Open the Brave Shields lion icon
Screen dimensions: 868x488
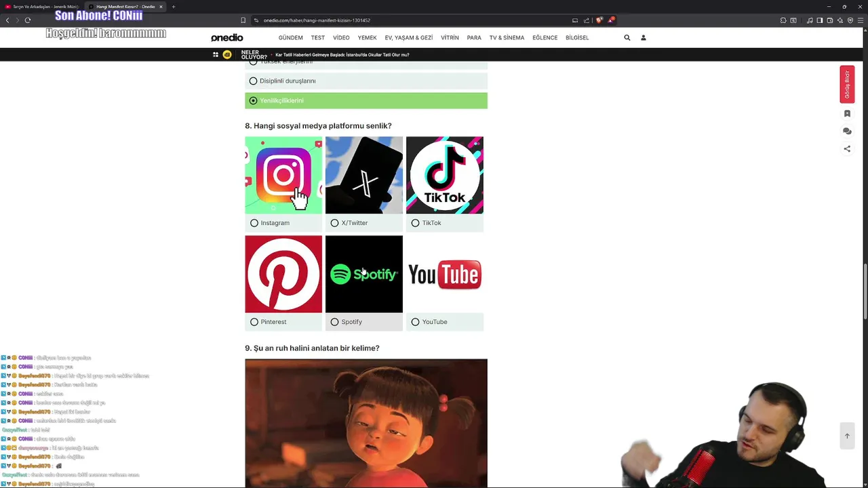click(599, 20)
